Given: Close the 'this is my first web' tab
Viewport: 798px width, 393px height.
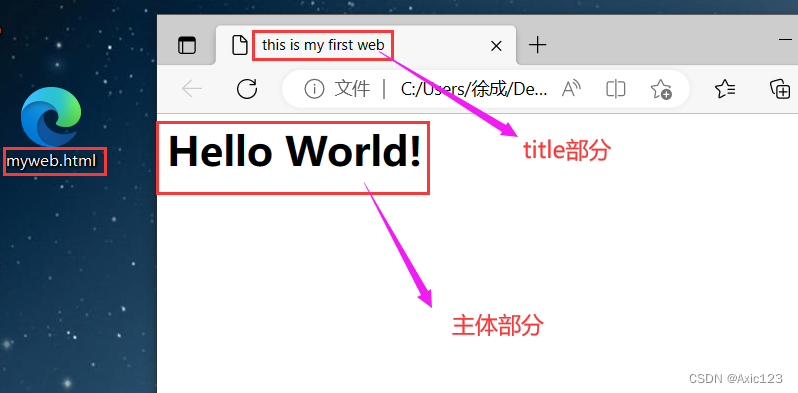Looking at the screenshot, I should click(x=496, y=46).
